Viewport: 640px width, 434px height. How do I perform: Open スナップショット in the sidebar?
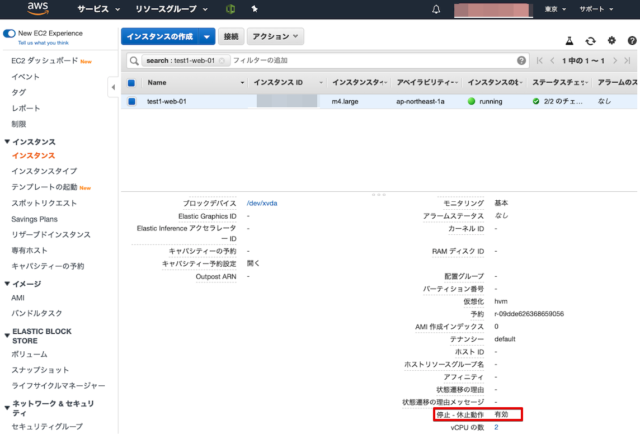coord(40,370)
